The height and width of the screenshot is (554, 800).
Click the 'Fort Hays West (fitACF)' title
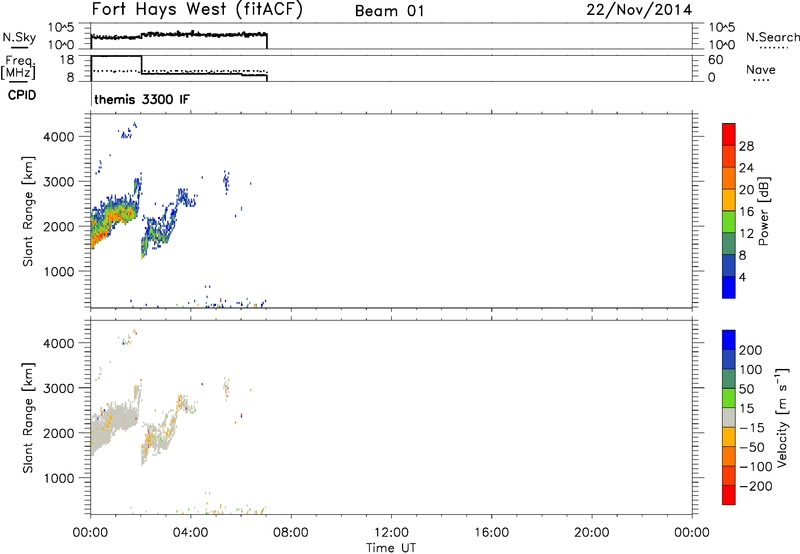point(197,10)
